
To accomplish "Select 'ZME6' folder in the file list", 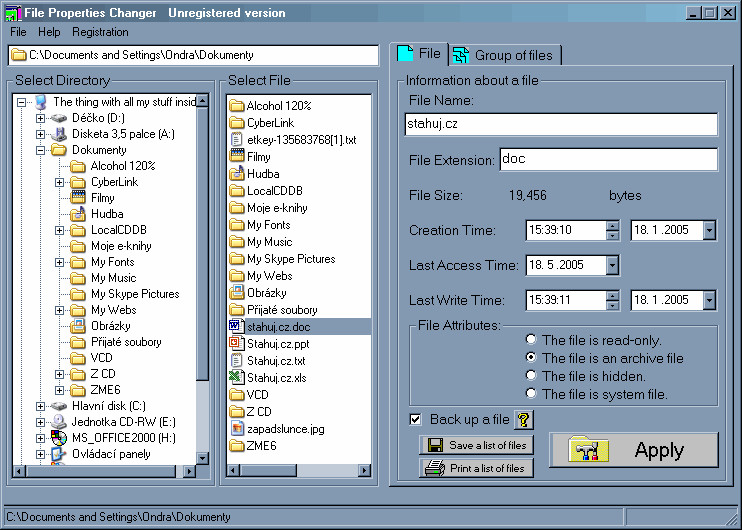I will [262, 446].
